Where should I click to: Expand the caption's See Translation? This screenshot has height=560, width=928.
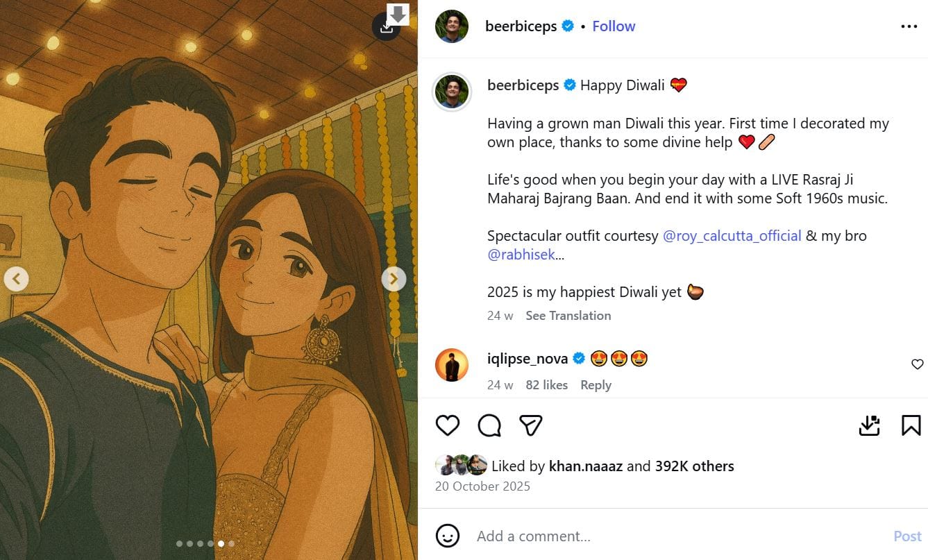pos(568,316)
